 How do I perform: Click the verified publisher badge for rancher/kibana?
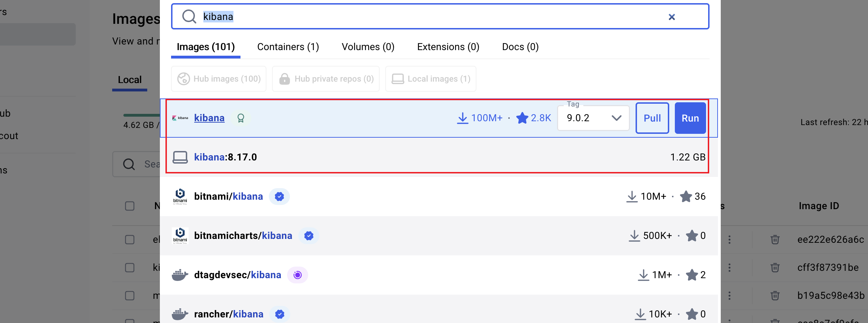(x=280, y=314)
